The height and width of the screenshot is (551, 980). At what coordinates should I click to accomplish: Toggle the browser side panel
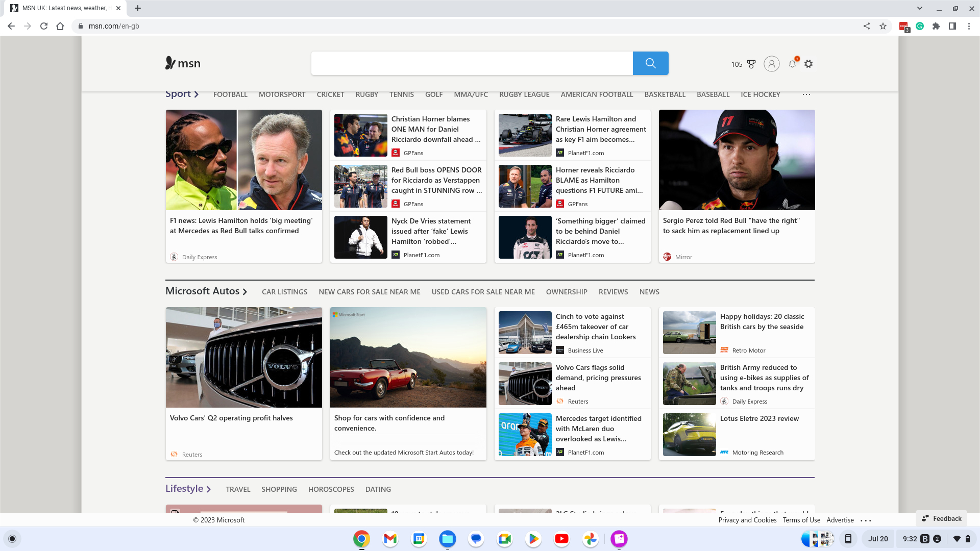952,26
